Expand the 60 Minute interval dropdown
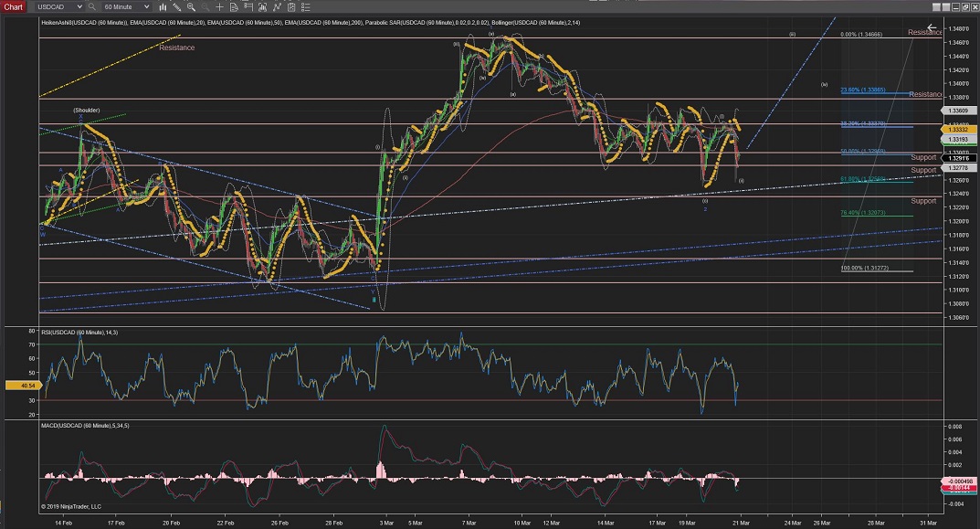The width and height of the screenshot is (980, 529). 146,6
